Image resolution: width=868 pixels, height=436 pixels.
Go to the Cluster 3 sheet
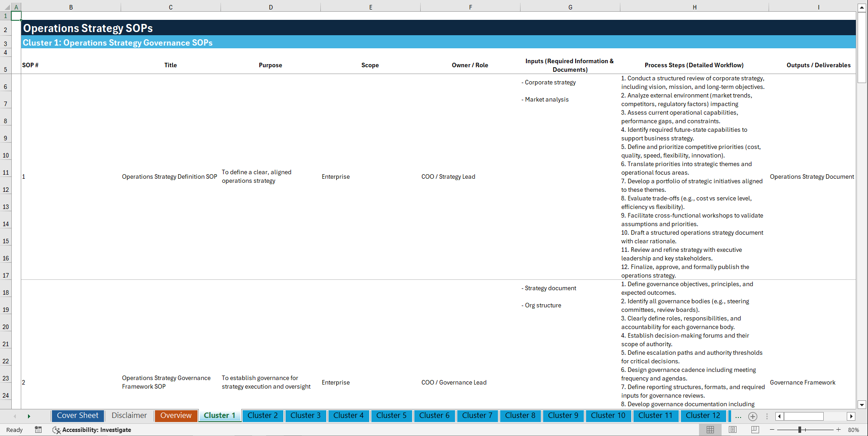tap(305, 416)
